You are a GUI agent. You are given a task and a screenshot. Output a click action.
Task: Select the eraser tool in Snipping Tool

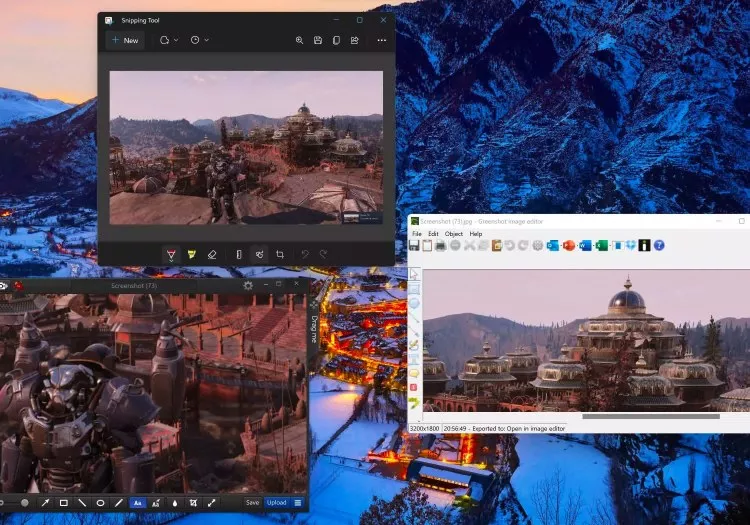click(x=211, y=255)
